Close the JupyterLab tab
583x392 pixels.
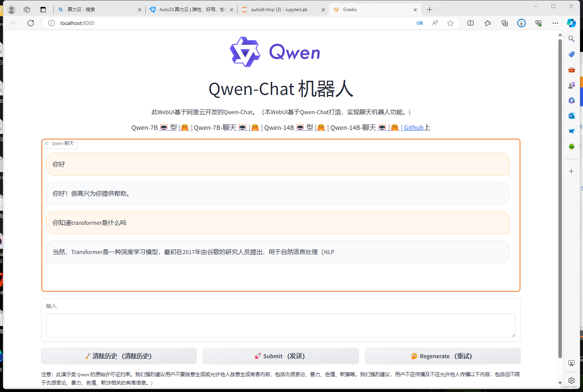click(x=323, y=10)
